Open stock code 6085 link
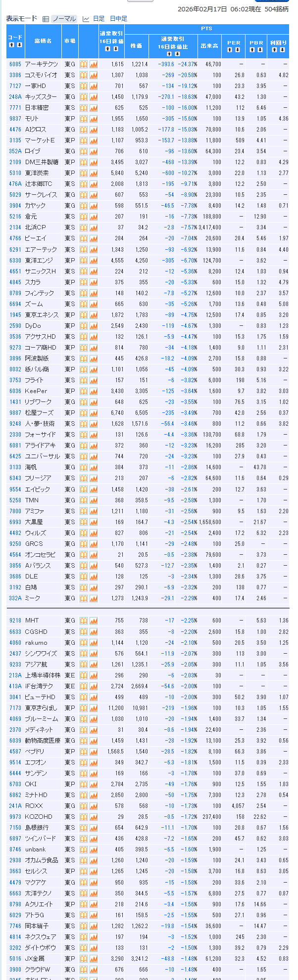Viewport: 298px width, 980px height. click(15, 64)
